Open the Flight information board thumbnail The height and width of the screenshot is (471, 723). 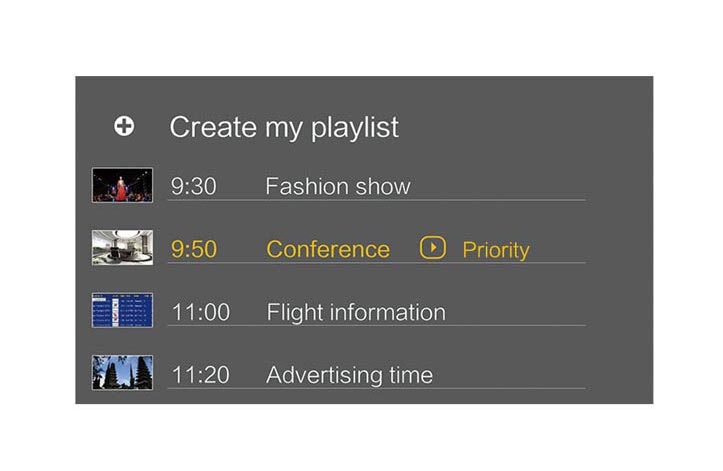122,310
